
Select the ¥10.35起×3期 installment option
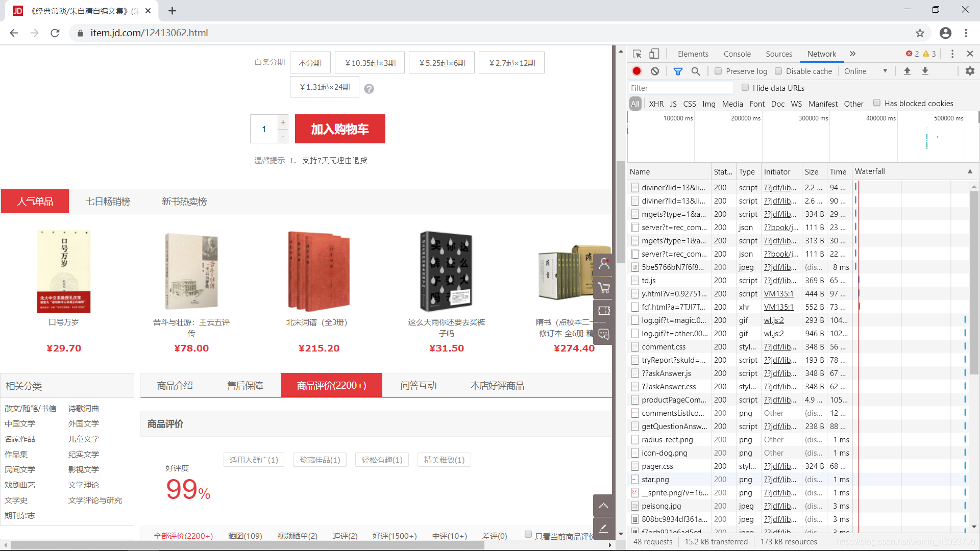370,63
